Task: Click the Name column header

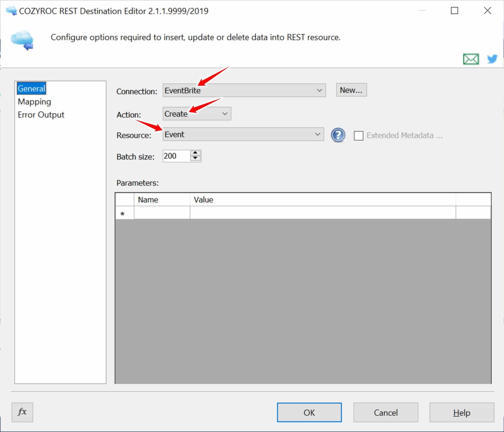Action: (x=162, y=200)
